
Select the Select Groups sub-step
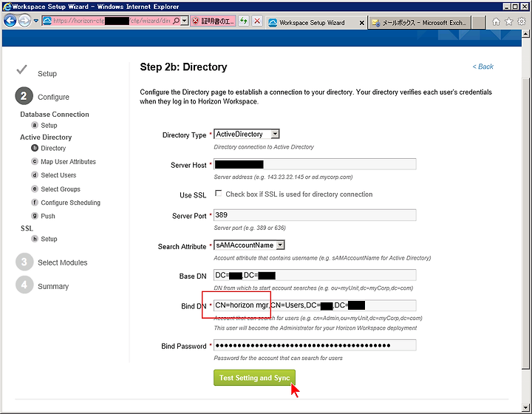(x=61, y=189)
